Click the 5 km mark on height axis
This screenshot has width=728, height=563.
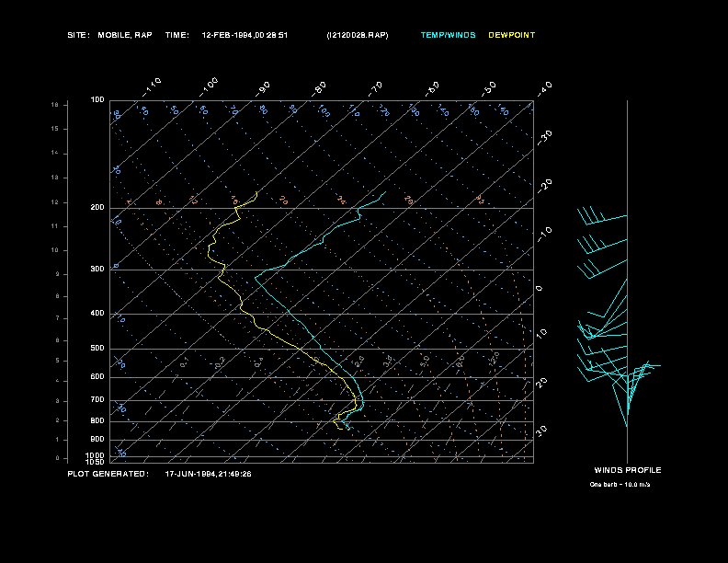click(x=58, y=361)
